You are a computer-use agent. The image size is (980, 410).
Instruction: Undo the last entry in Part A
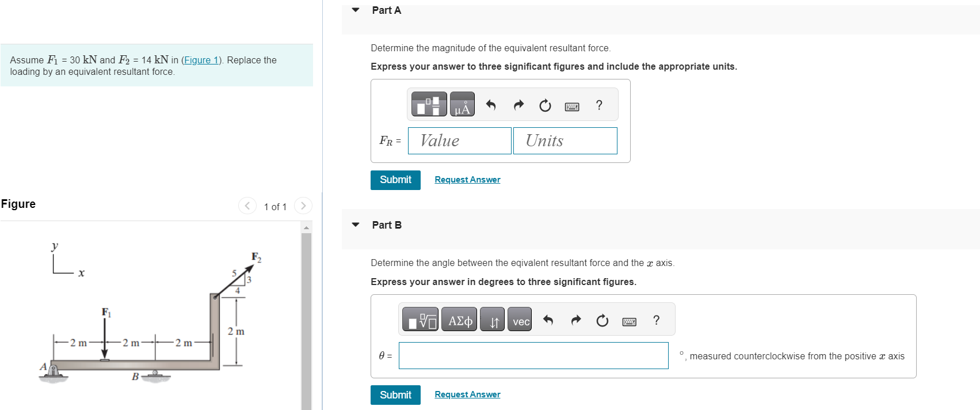point(491,105)
